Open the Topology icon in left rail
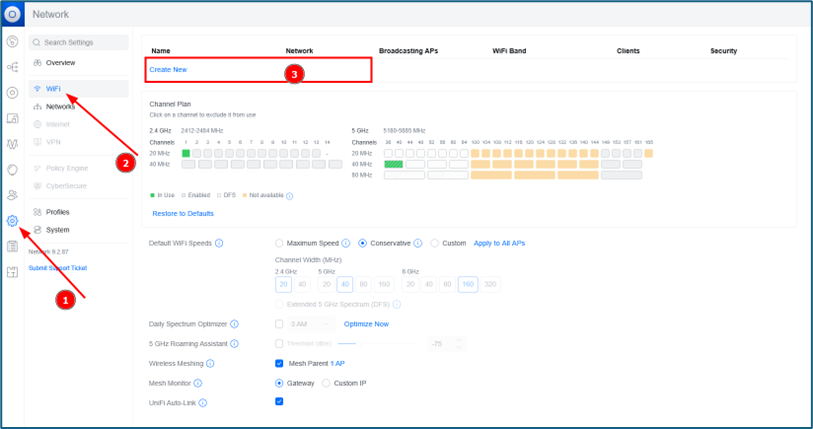Viewport: 813px width, 429px height. 13,67
